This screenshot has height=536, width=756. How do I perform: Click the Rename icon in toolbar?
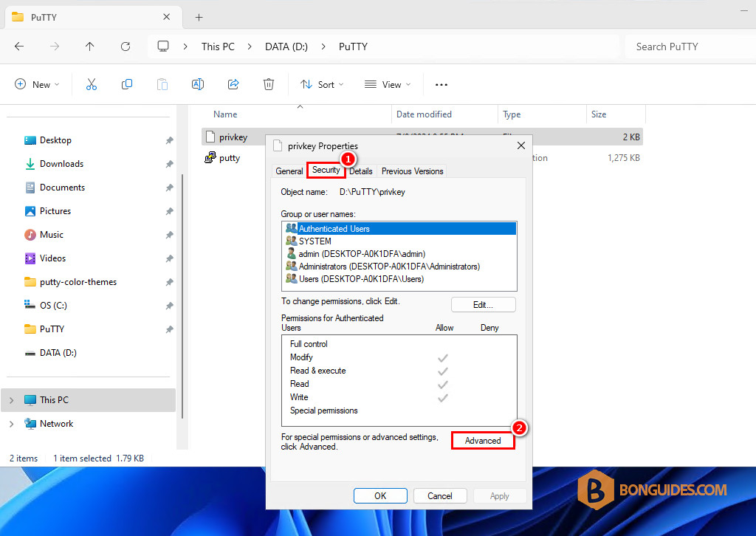198,84
